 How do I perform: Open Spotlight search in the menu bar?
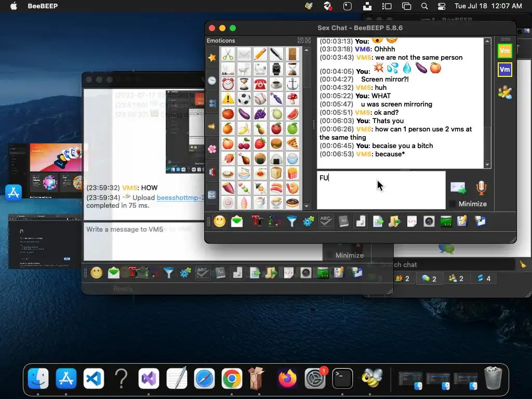point(424,6)
